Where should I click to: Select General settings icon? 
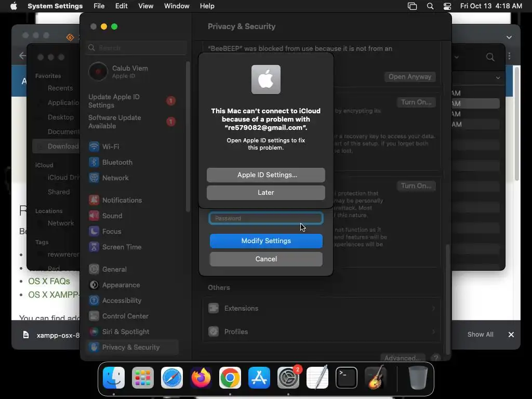click(x=94, y=270)
